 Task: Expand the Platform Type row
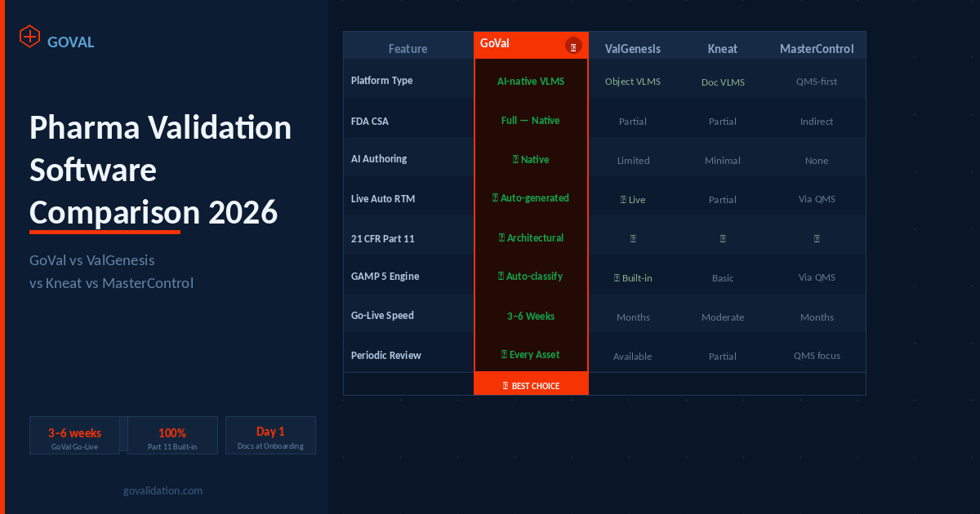pos(381,81)
